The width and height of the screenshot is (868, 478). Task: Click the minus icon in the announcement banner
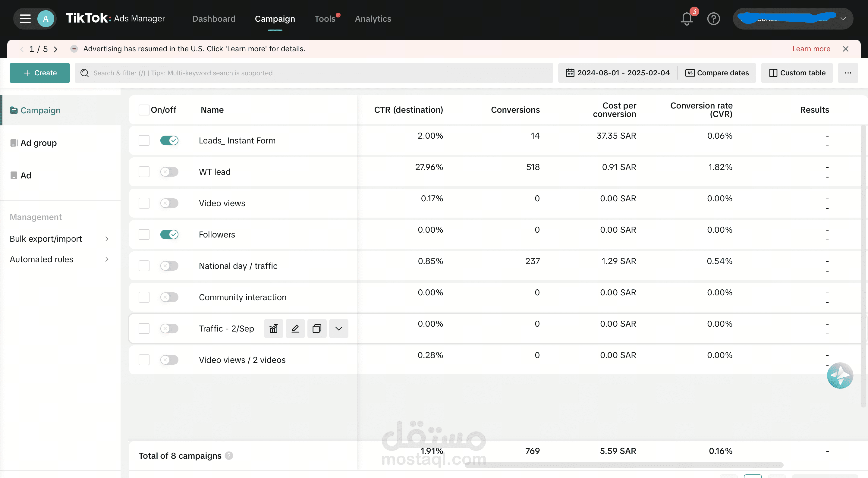pyautogui.click(x=74, y=49)
